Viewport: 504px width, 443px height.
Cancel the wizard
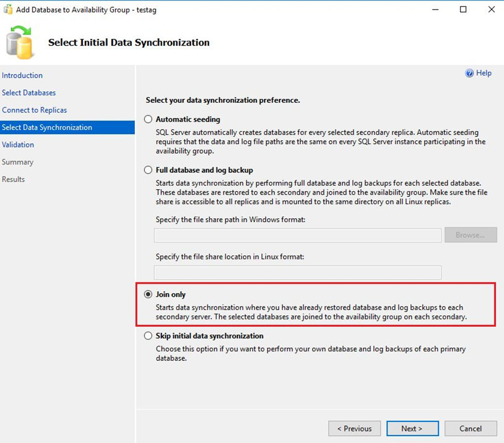(470, 429)
